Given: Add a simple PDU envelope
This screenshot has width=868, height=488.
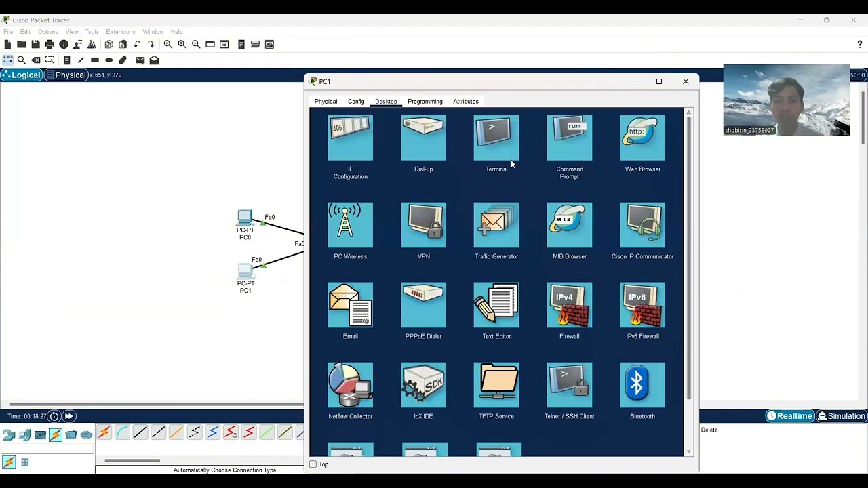Looking at the screenshot, I should coord(140,60).
